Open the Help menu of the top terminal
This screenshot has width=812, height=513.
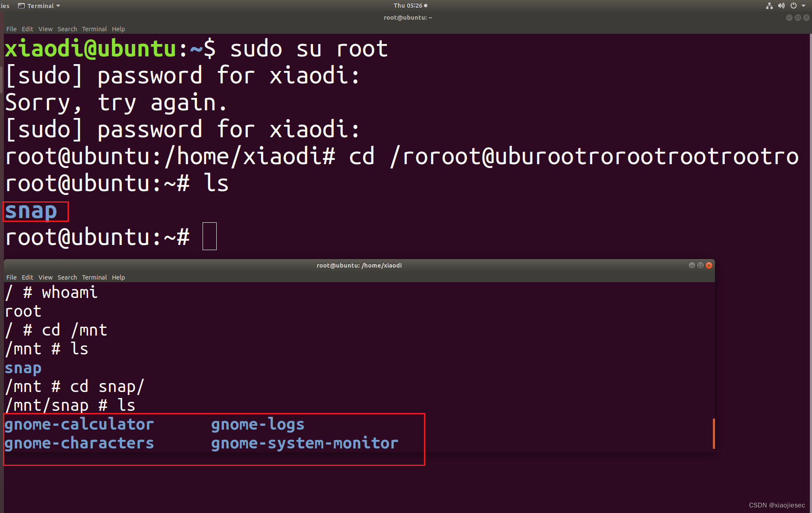(x=118, y=29)
